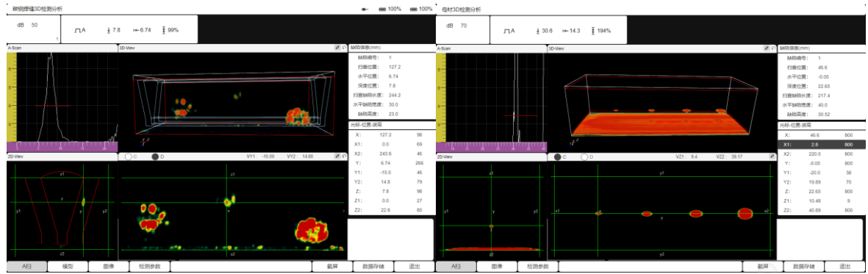Select C view radio in 碳钢焊缝 window
The width and height of the screenshot is (868, 274).
click(x=129, y=156)
